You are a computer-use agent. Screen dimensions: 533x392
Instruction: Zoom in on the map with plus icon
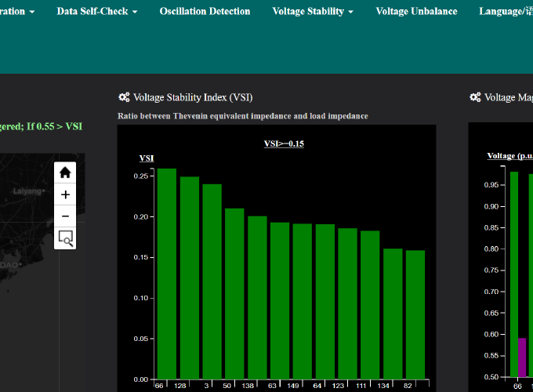tap(65, 194)
